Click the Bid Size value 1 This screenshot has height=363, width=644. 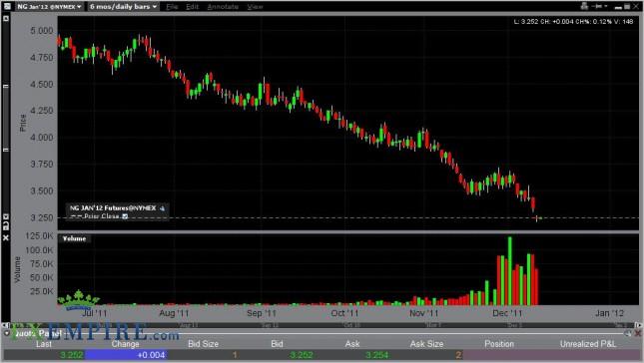pyautogui.click(x=235, y=354)
